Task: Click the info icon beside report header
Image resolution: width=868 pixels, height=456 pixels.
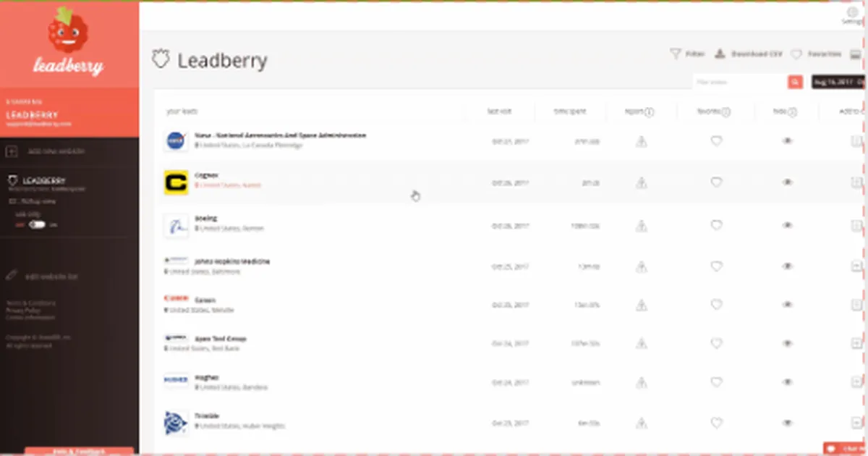Action: 649,112
